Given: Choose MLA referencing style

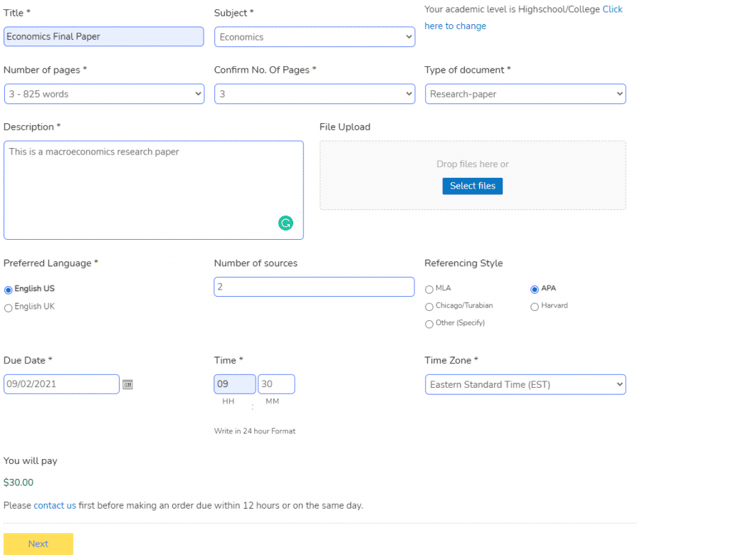Looking at the screenshot, I should click(x=429, y=289).
